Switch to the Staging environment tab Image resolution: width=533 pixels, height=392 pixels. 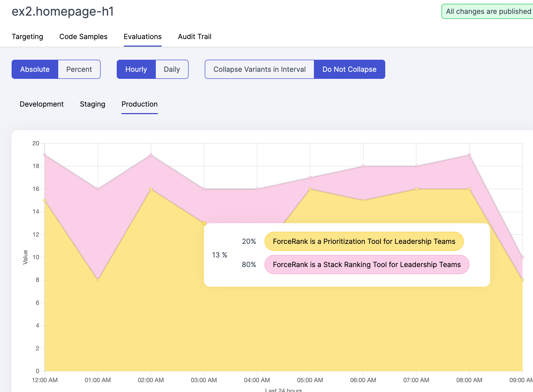[93, 104]
